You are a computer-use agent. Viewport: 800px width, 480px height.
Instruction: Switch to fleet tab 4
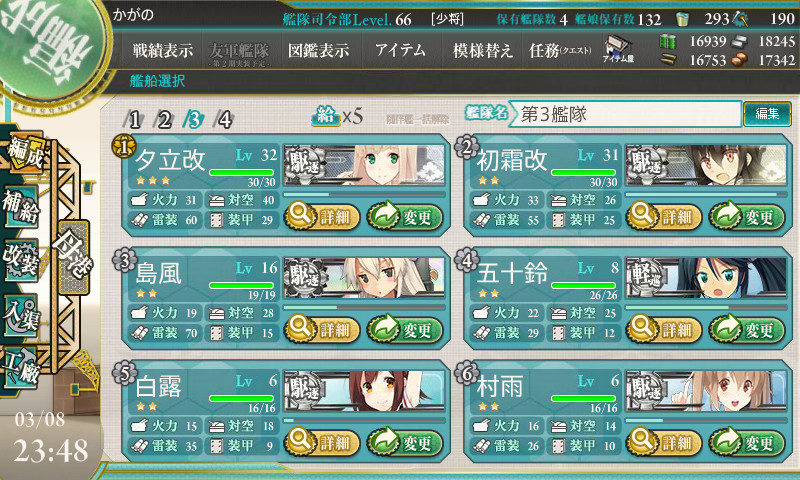click(x=224, y=120)
